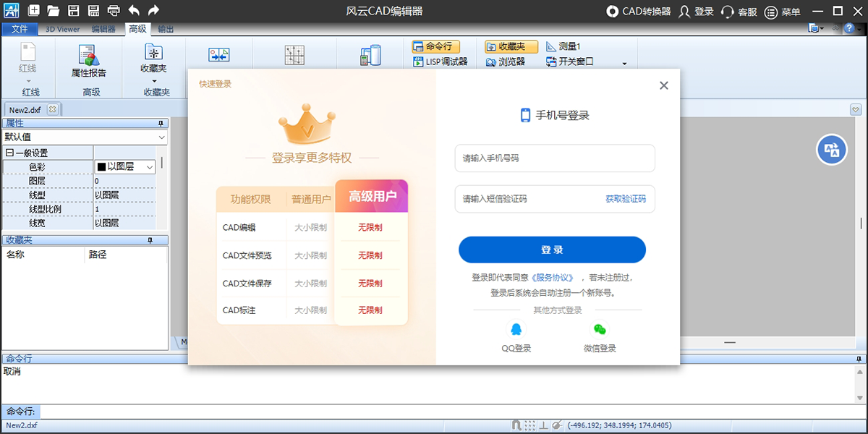Screen dimensions: 868x434
Task: Switch to the 编辑器 ribbon tab
Action: point(103,30)
